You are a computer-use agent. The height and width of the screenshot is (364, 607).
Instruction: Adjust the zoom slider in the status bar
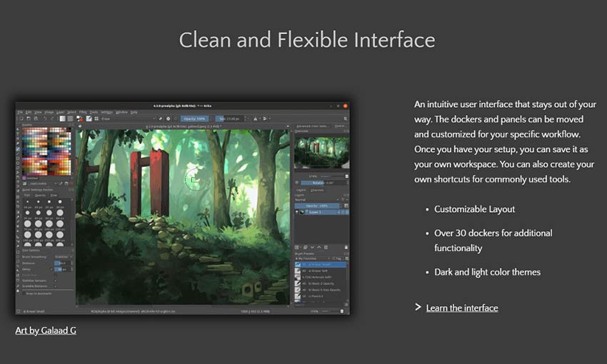(x=330, y=311)
